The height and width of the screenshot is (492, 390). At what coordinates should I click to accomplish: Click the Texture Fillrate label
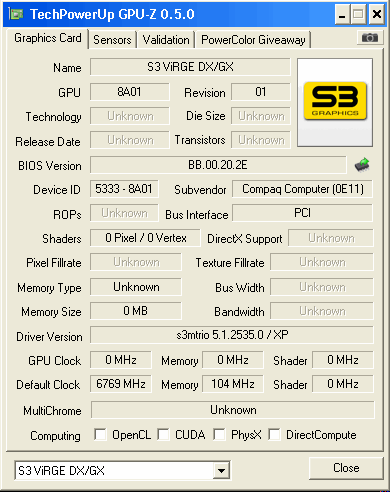pyautogui.click(x=230, y=263)
